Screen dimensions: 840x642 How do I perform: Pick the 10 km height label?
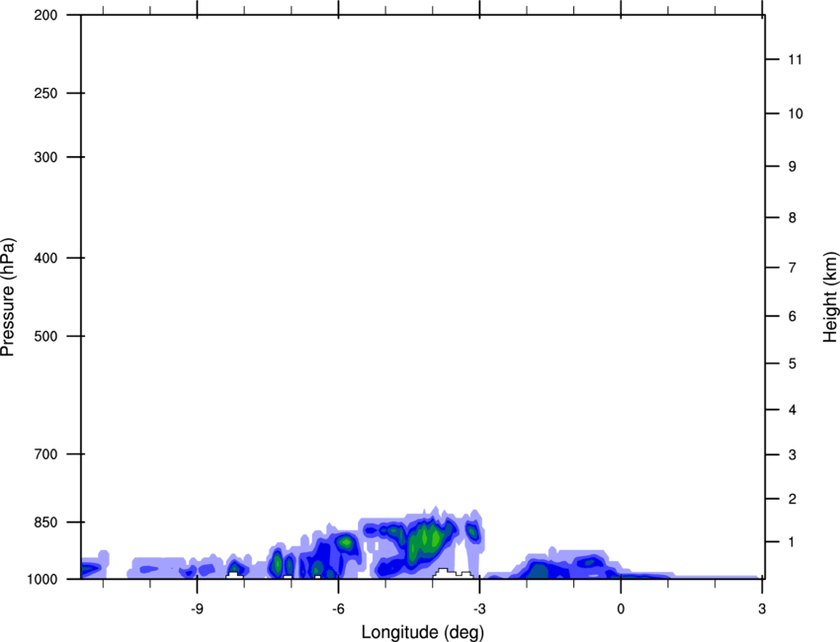coord(796,114)
